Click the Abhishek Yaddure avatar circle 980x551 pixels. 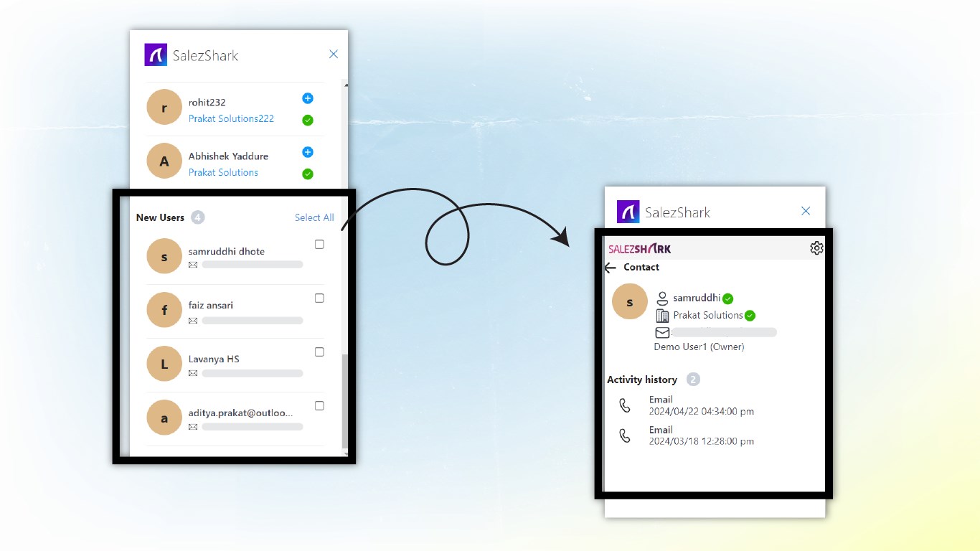(x=164, y=161)
